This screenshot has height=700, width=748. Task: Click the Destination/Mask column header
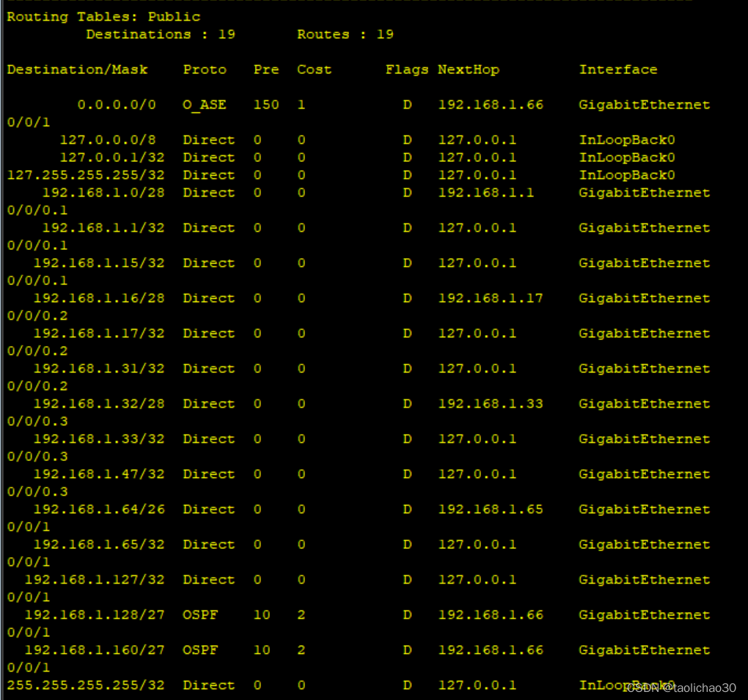pos(76,69)
